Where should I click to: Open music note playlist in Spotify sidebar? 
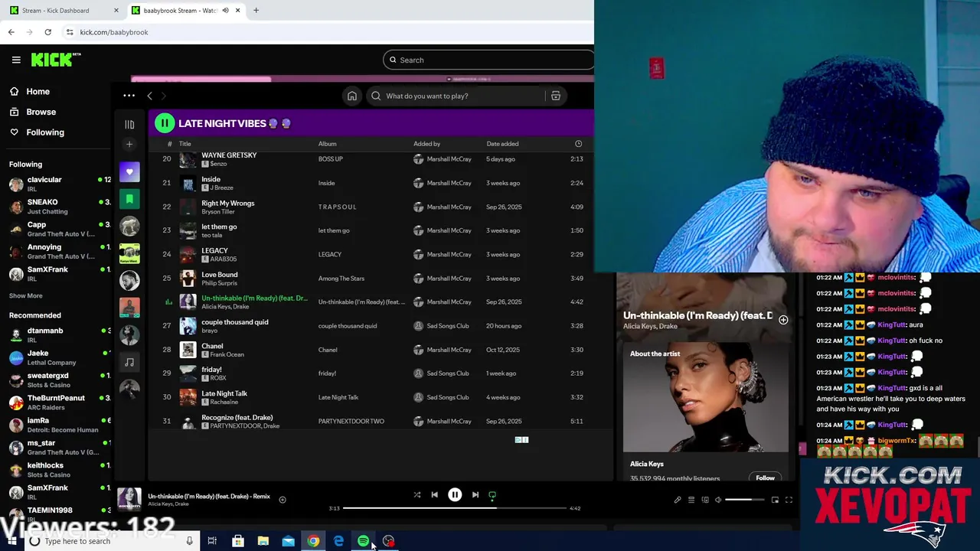click(129, 362)
